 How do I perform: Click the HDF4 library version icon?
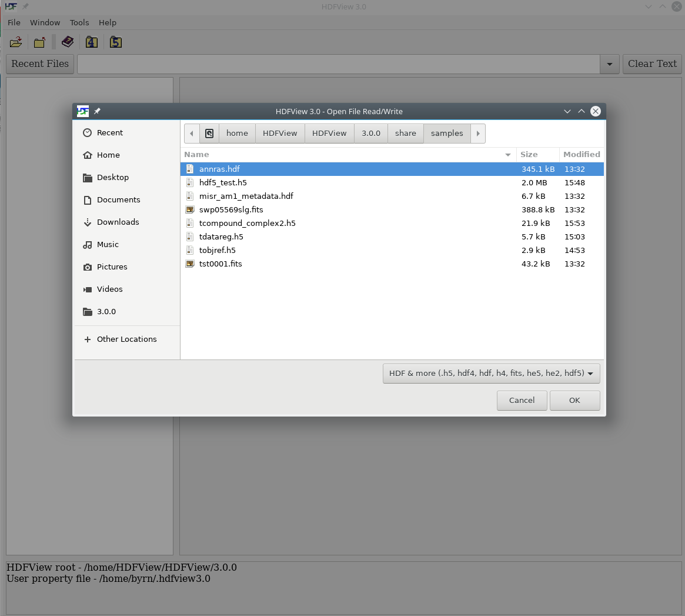[x=92, y=42]
